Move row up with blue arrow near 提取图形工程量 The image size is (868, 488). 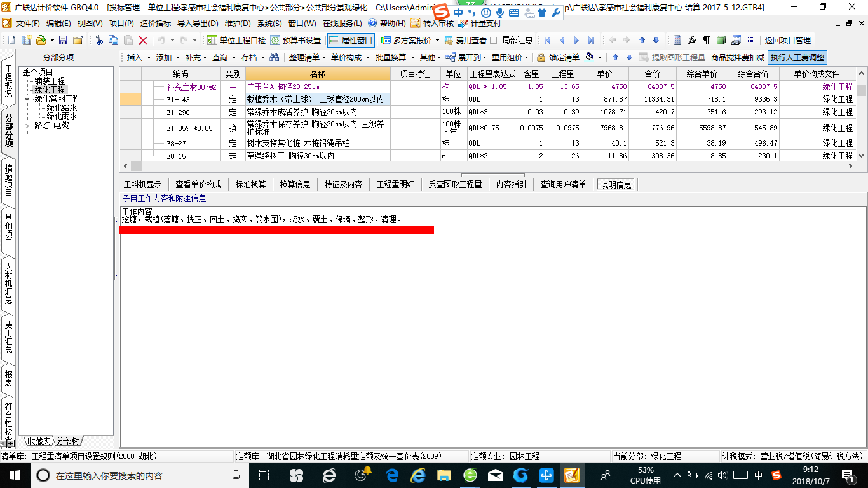[x=615, y=57]
